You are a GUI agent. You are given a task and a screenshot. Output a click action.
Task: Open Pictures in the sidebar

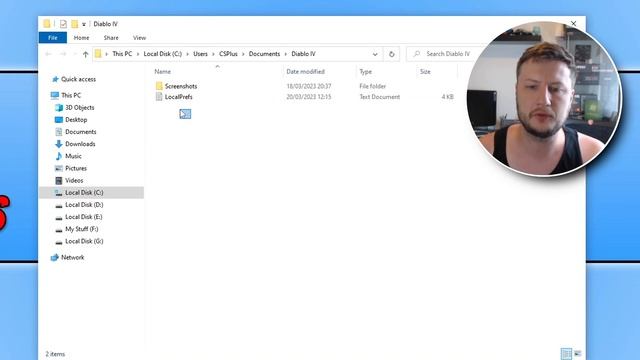click(76, 168)
